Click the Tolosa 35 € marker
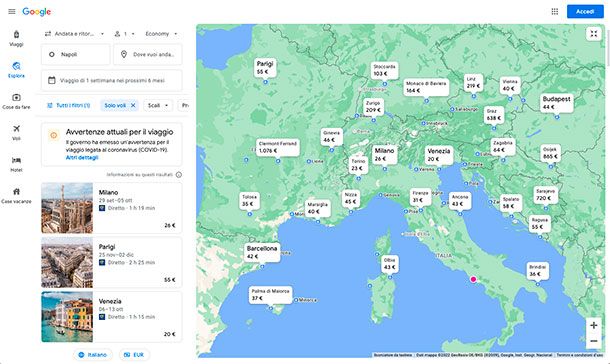 (249, 200)
